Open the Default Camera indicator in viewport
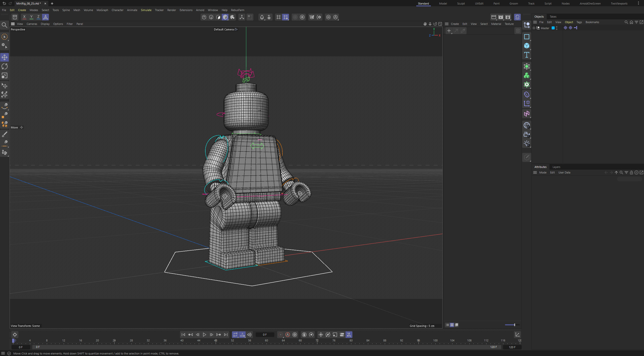Image resolution: width=644 pixels, height=356 pixels. (x=225, y=29)
